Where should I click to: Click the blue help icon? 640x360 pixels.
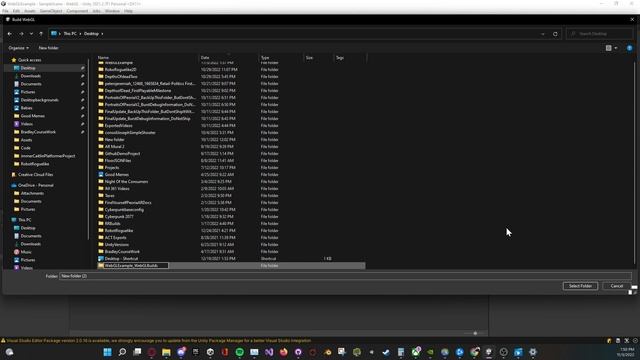pyautogui.click(x=629, y=48)
